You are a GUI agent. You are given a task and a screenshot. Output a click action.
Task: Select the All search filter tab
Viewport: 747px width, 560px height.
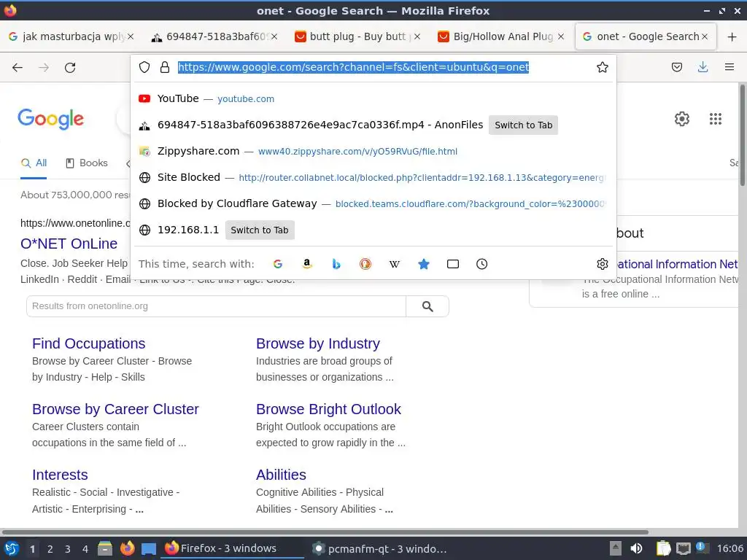[x=34, y=163]
